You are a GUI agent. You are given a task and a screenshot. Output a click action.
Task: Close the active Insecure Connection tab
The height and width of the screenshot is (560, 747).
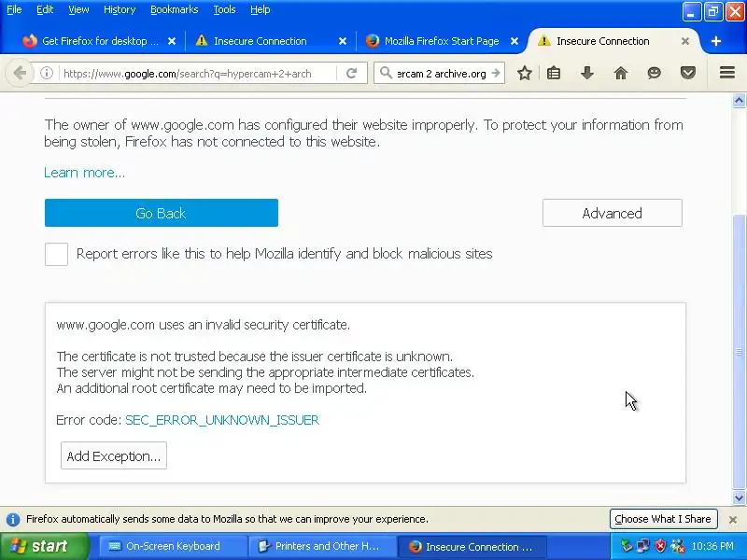point(685,41)
